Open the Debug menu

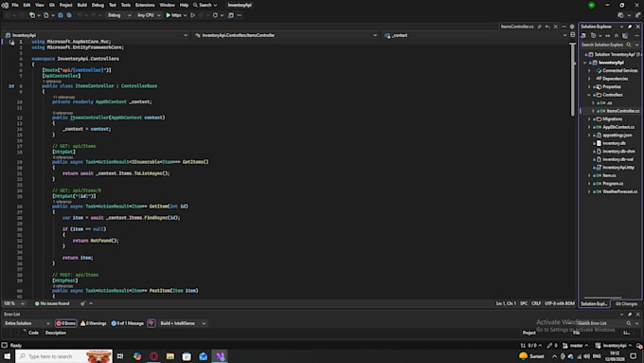(x=98, y=5)
